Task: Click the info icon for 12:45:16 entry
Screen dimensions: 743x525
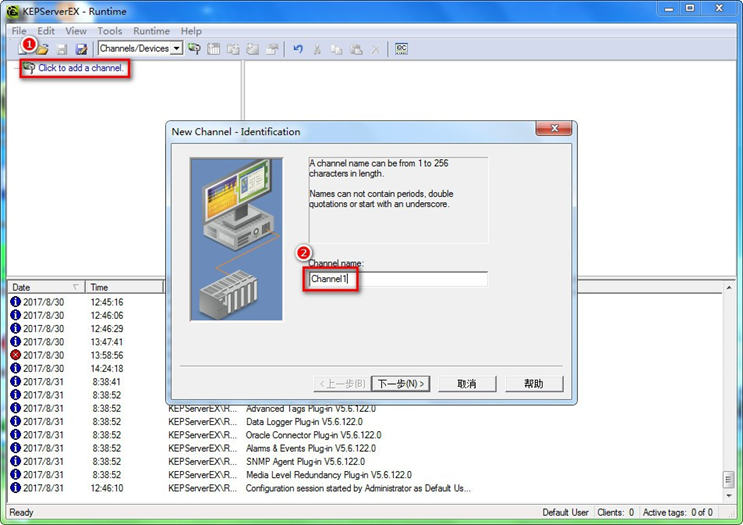Action: 16,302
